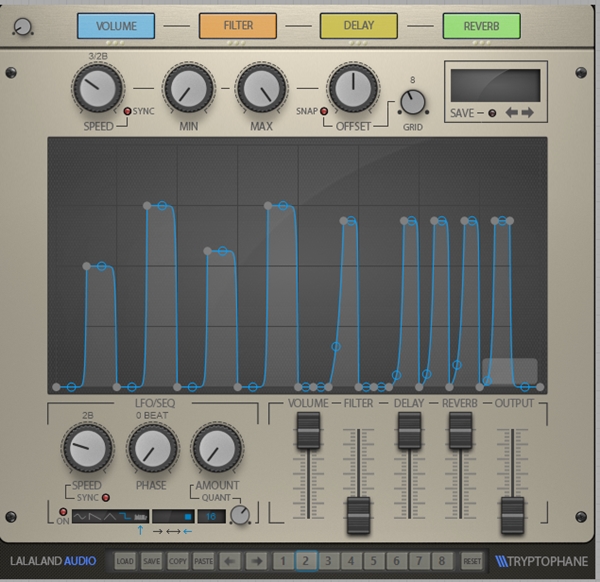Open the preset display screen above SAVE
Image resolution: width=600 pixels, height=582 pixels.
tap(495, 84)
